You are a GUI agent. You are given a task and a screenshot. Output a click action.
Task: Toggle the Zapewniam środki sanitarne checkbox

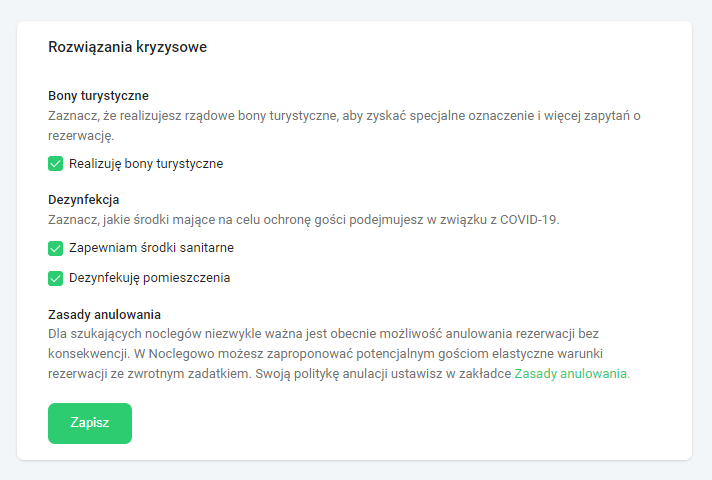pos(55,248)
